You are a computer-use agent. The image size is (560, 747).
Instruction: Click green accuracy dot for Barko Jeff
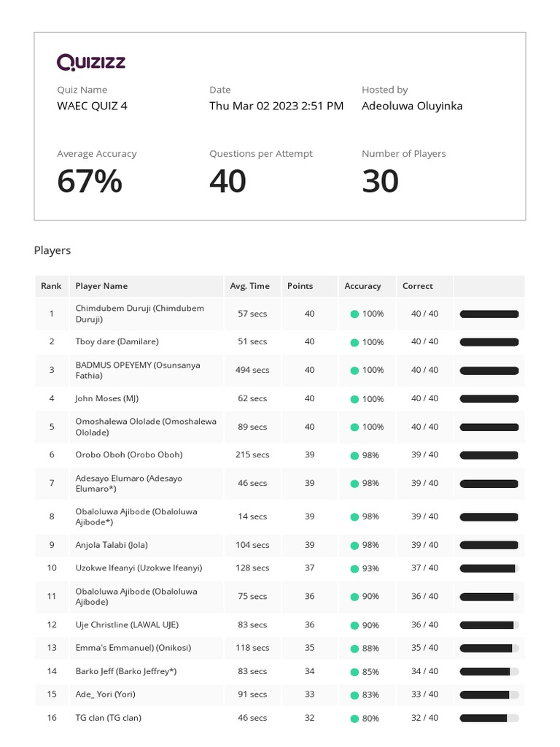[x=354, y=672]
